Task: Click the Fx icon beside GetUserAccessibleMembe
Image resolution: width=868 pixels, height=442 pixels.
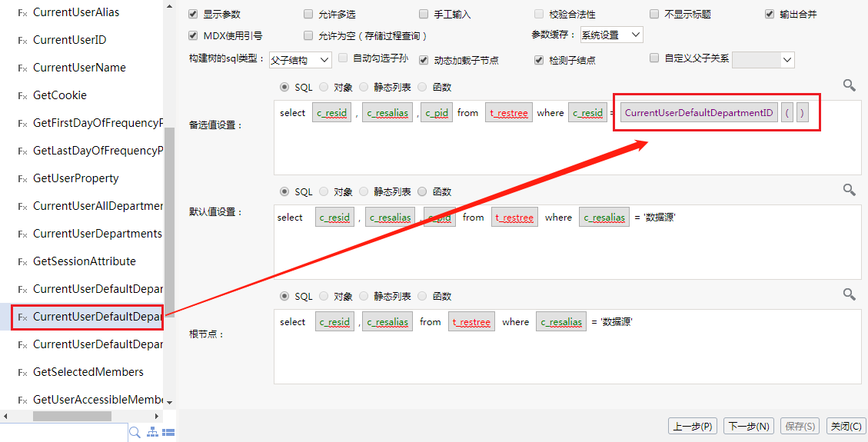Action: (23, 400)
